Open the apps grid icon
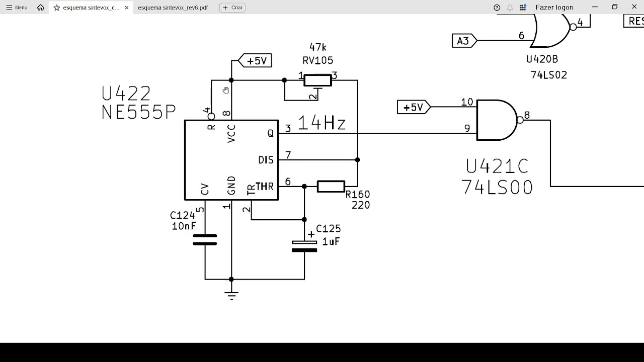Image resolution: width=644 pixels, height=362 pixels. (x=523, y=8)
